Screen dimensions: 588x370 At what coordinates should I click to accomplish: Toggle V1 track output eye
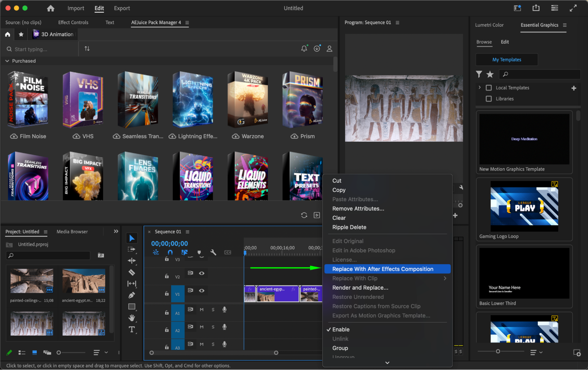201,291
